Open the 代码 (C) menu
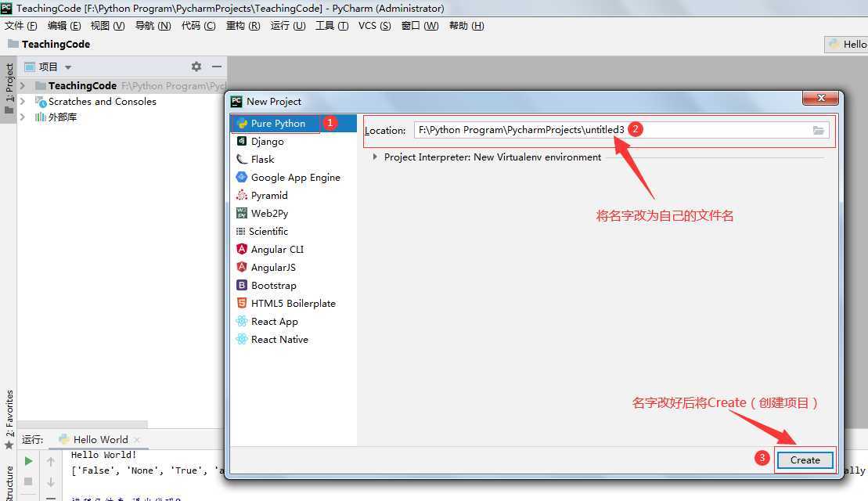 pos(198,26)
